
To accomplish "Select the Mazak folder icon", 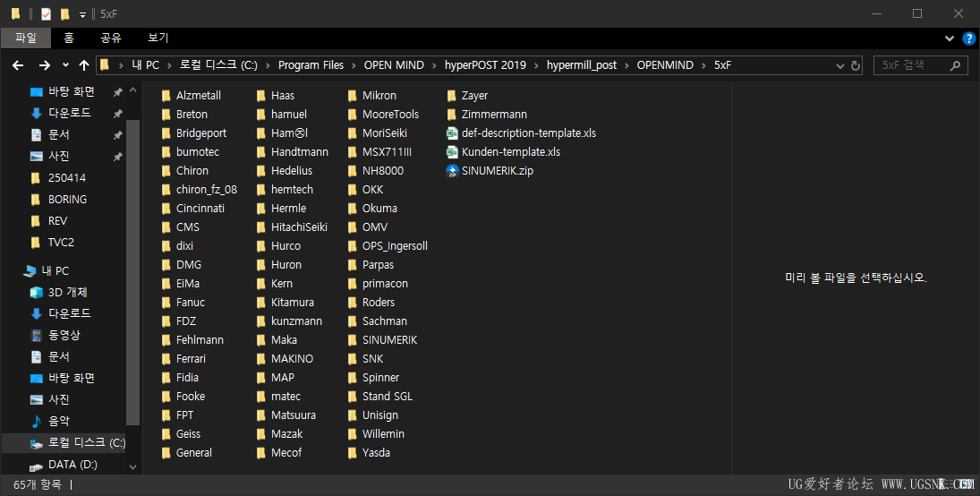I will tap(260, 434).
